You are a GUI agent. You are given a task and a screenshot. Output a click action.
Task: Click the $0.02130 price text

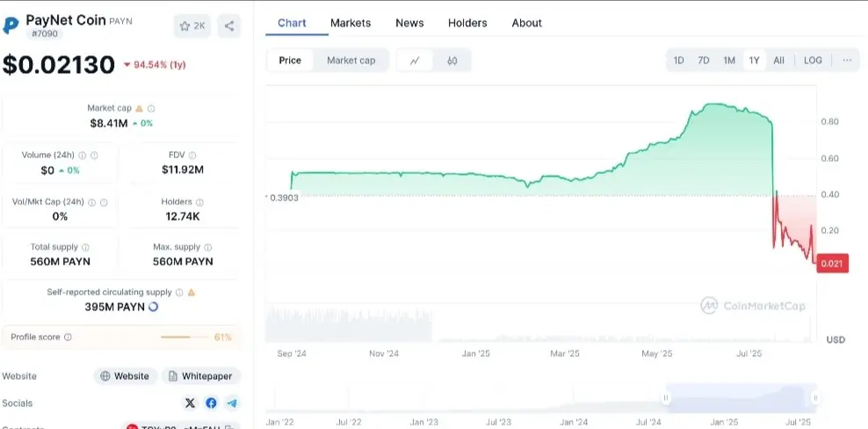59,65
